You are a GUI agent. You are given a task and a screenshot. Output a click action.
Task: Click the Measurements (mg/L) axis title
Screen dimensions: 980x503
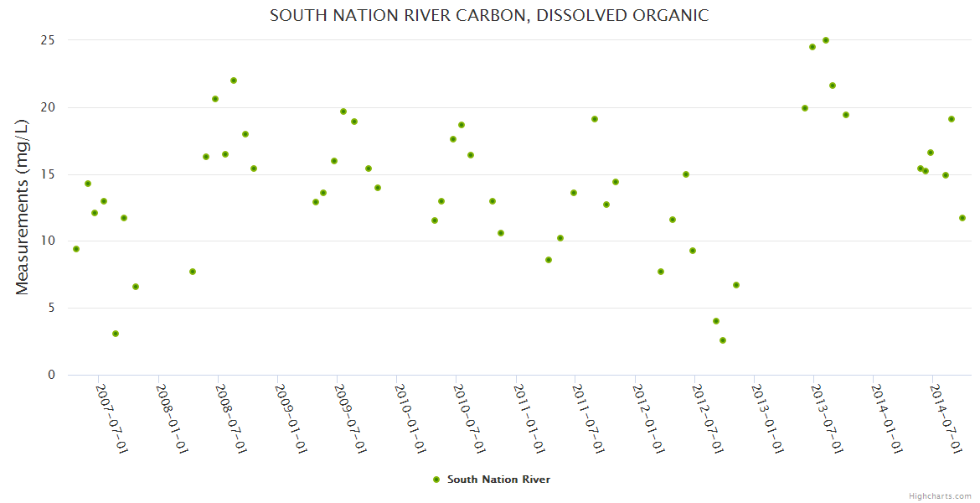[x=23, y=206]
